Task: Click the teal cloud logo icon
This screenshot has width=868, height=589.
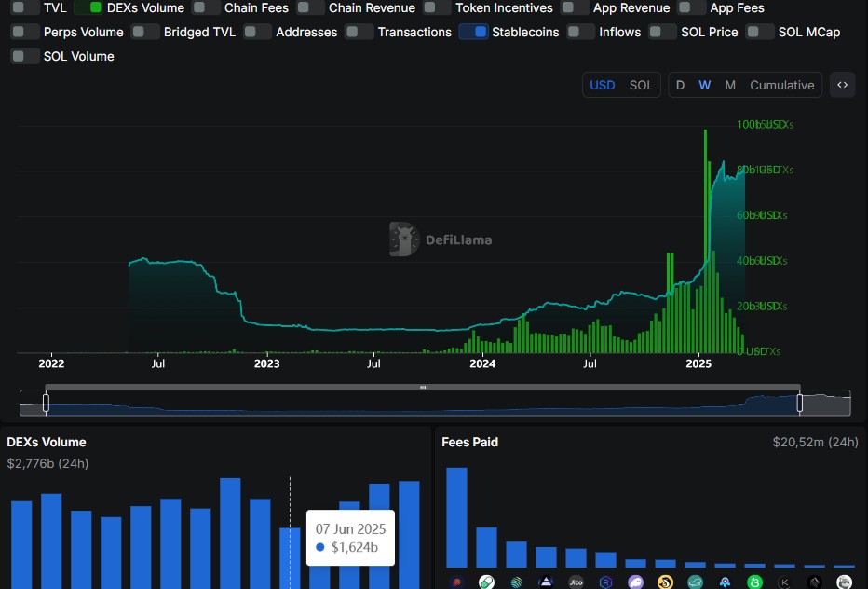Action: (696, 582)
